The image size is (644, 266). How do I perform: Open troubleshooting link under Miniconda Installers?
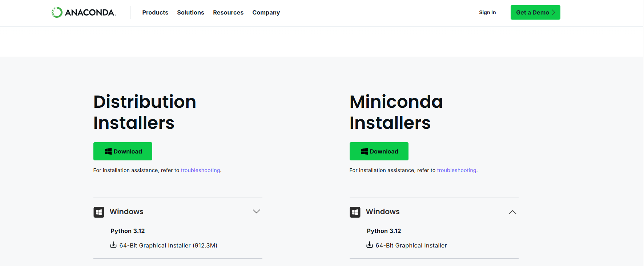(457, 170)
